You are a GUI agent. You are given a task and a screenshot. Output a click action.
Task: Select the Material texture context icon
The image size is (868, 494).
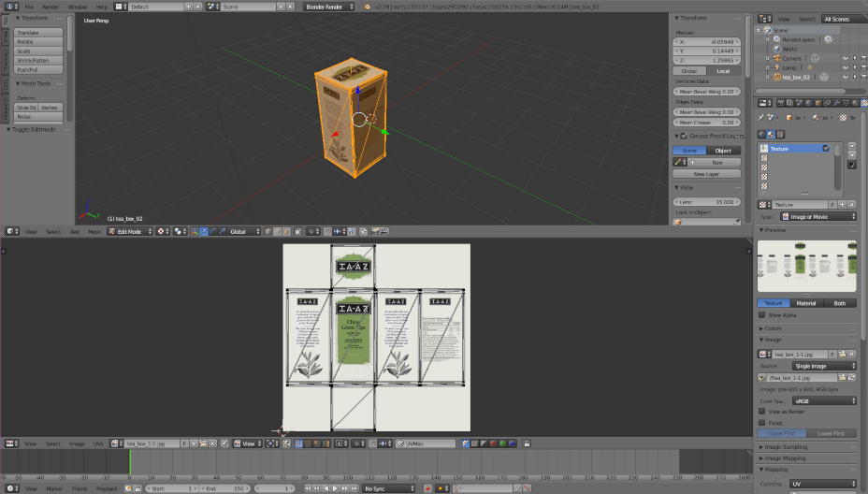(x=771, y=135)
